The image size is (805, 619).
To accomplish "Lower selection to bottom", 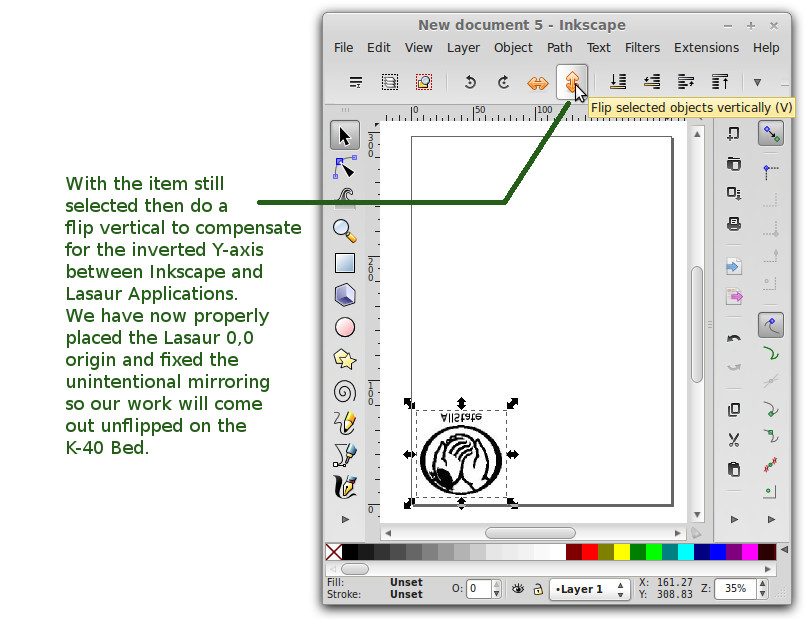I will pyautogui.click(x=618, y=82).
